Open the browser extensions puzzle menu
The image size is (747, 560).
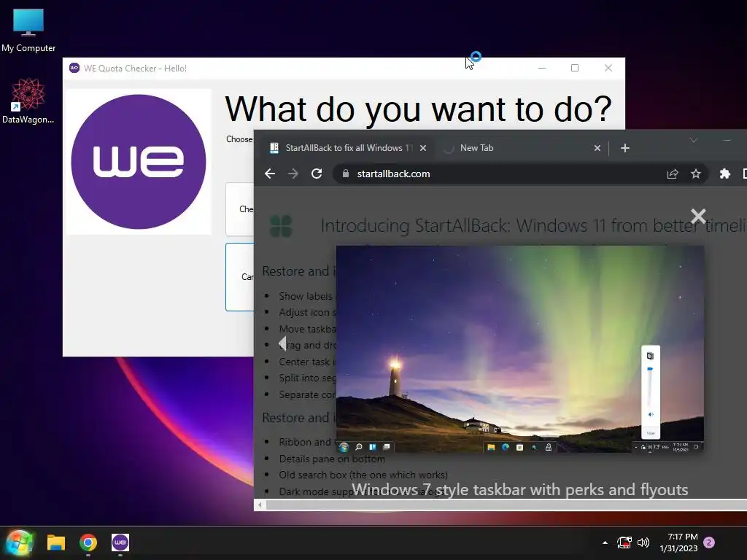[x=724, y=174]
